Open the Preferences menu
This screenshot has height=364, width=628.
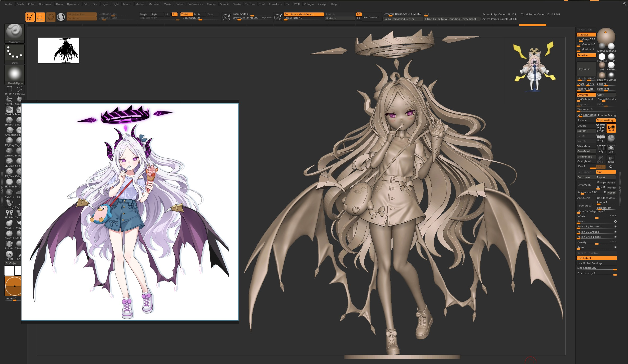tap(195, 4)
